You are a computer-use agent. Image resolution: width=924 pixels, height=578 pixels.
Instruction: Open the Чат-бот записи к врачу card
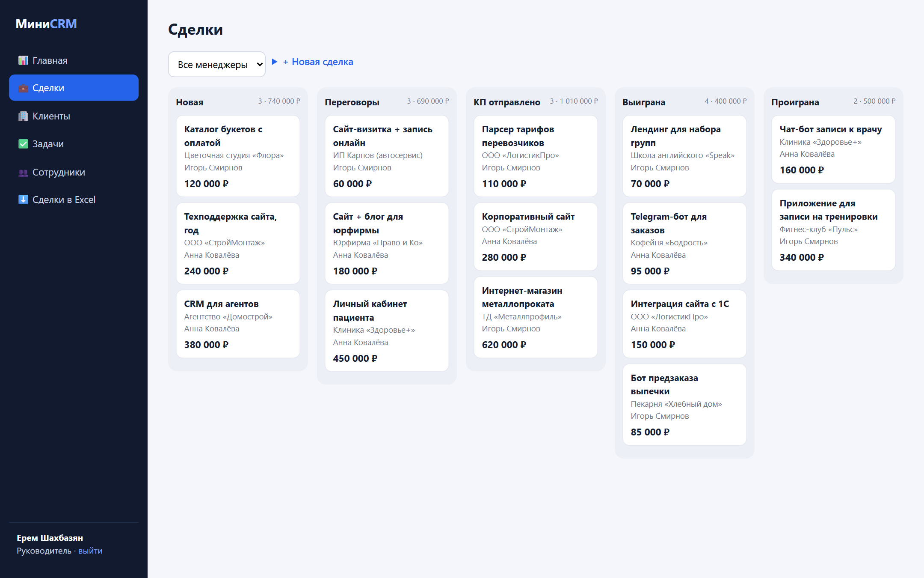833,149
